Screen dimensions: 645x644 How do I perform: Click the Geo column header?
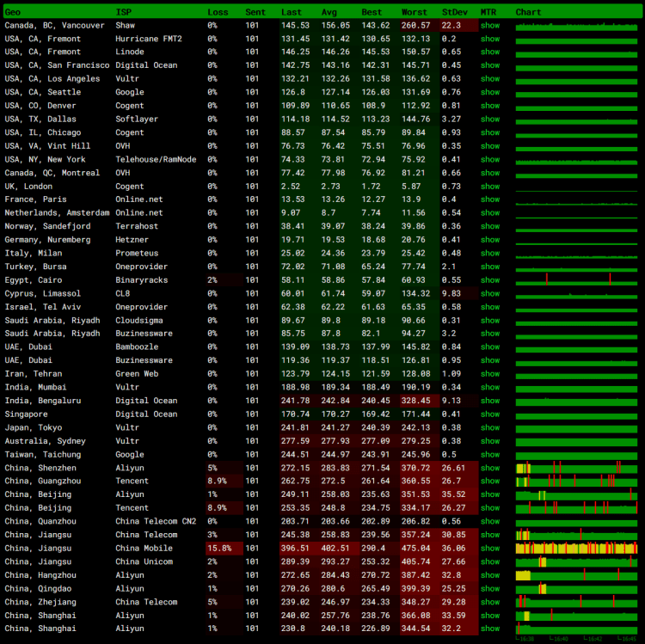tap(13, 12)
